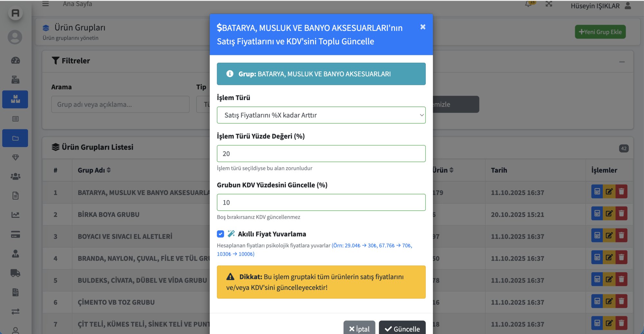
Task: Open the İşlem Türü dropdown
Action: (321, 115)
